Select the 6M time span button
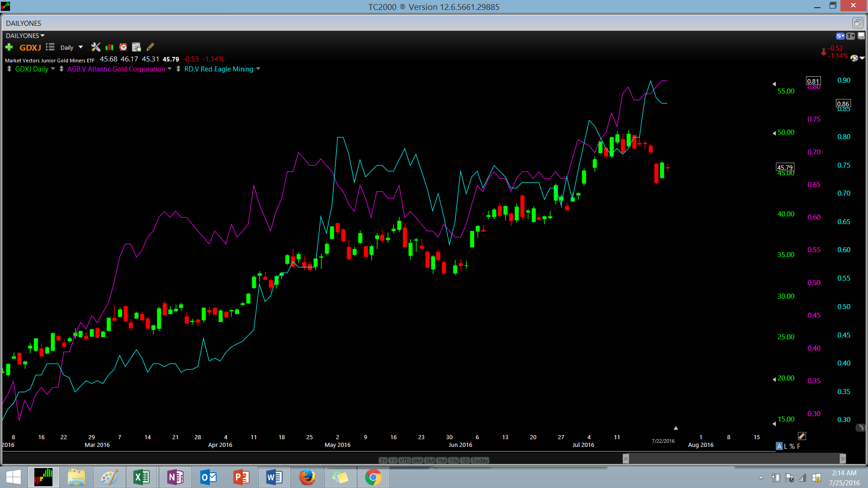Image resolution: width=868 pixels, height=488 pixels. pyautogui.click(x=417, y=460)
